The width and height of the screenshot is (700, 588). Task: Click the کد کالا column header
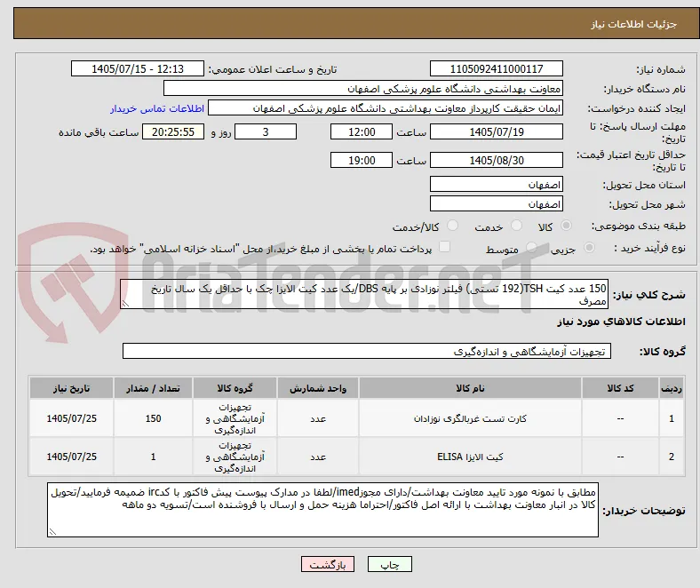click(620, 388)
